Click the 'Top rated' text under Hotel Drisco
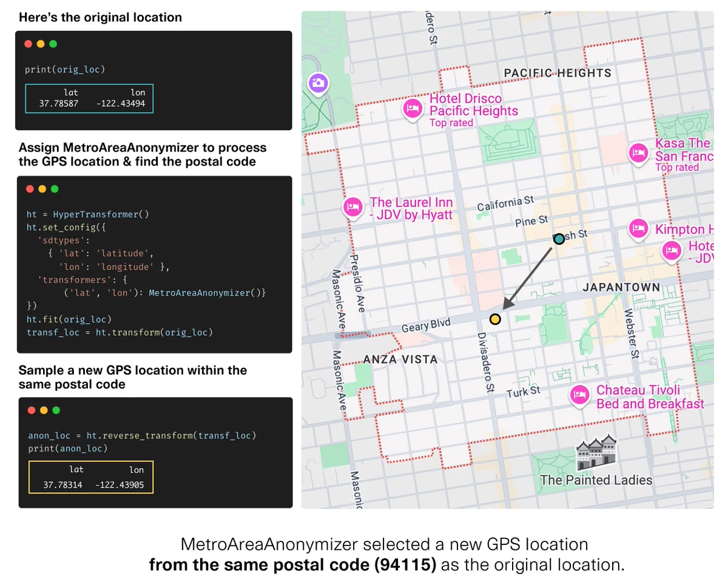The image size is (728, 585). (x=451, y=123)
